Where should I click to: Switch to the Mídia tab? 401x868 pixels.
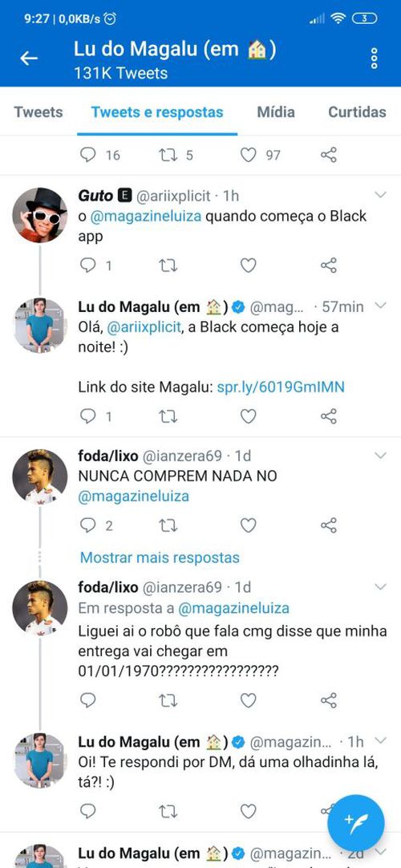click(x=276, y=112)
